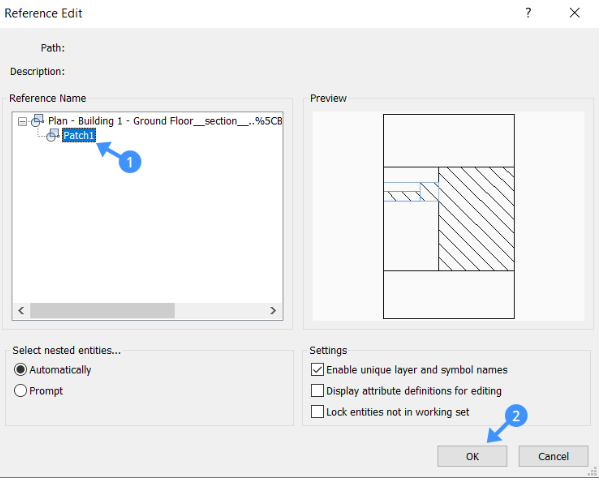The image size is (601, 482).
Task: Click the right scroll arrow in reference list
Action: pos(273,310)
